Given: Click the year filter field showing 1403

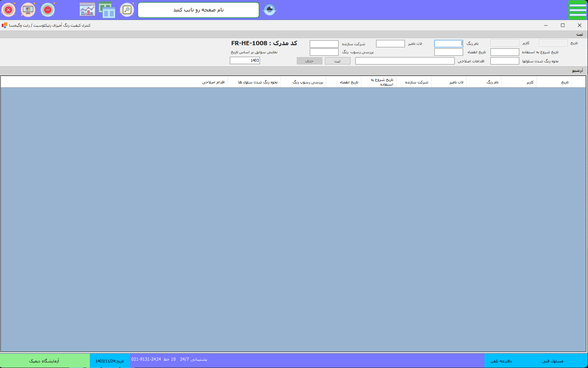Looking at the screenshot, I should coord(245,60).
